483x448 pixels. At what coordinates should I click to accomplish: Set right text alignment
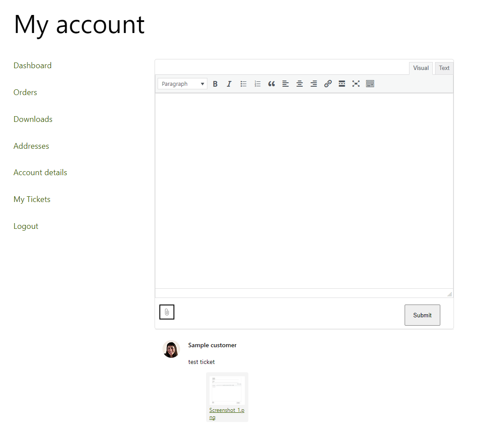[313, 84]
